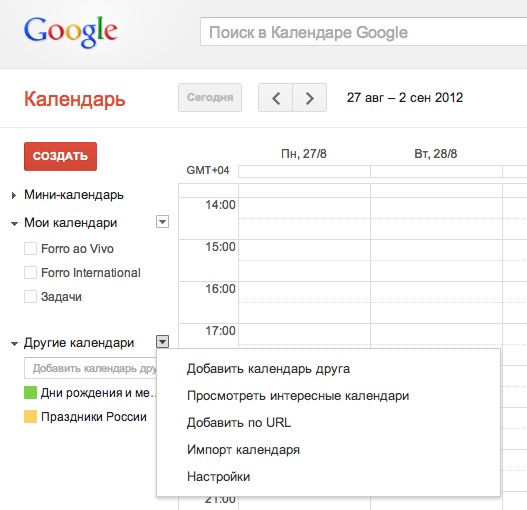Click the Задачи list label
The image size is (527, 510).
pos(61,297)
